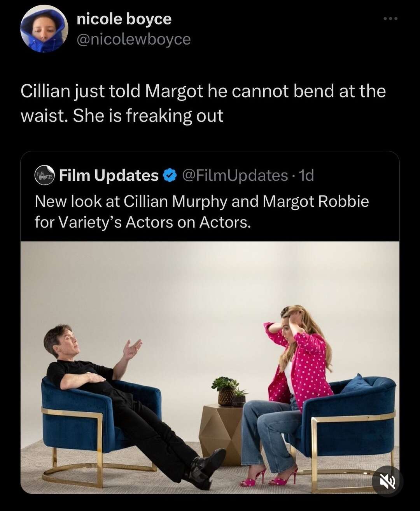Click the Film Updates profile logo

coord(45,175)
